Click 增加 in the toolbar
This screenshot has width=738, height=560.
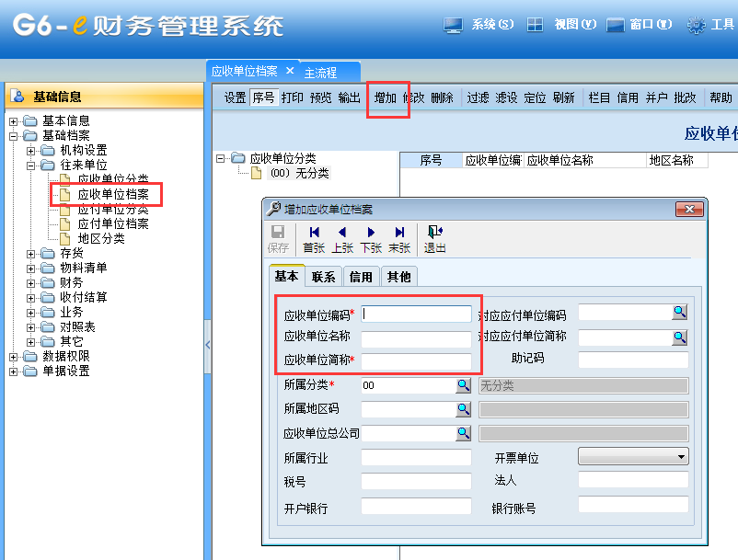[x=386, y=97]
